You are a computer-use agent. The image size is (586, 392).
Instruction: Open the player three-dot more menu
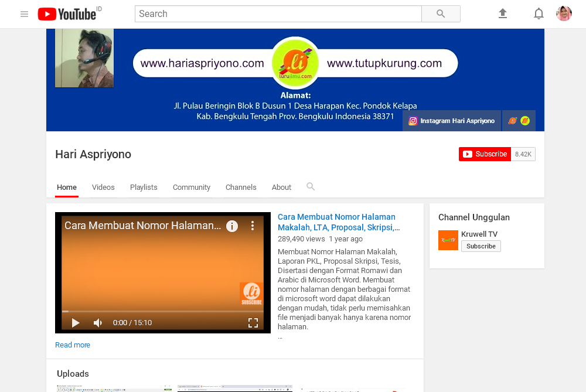(x=253, y=226)
